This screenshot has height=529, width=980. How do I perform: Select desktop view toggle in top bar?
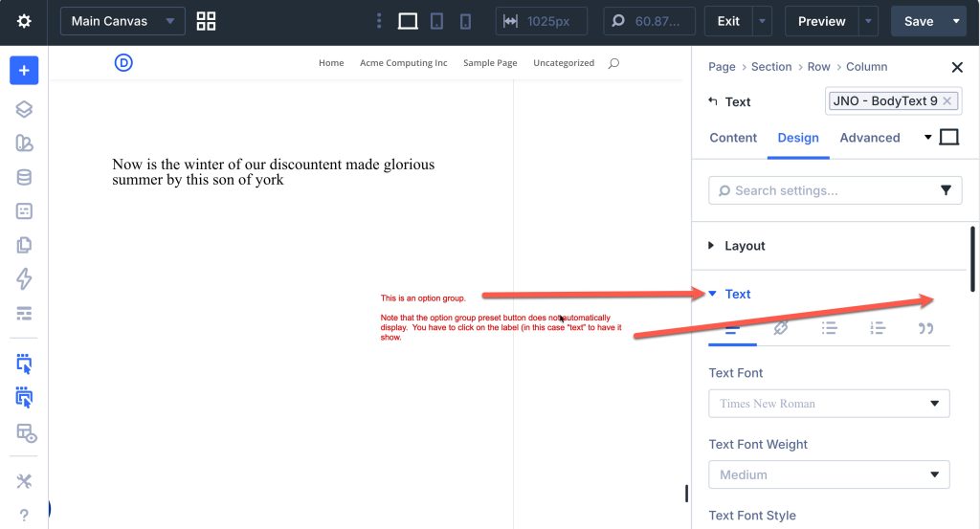[x=408, y=21]
